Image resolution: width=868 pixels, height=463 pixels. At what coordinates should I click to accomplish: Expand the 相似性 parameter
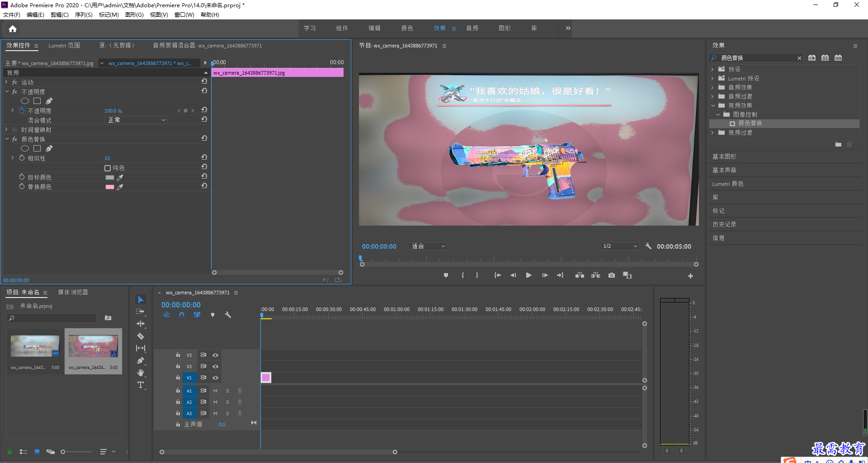(12, 158)
